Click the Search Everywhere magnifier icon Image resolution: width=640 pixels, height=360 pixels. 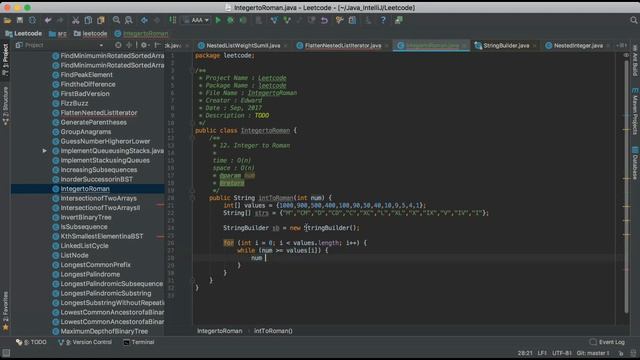pyautogui.click(x=633, y=20)
